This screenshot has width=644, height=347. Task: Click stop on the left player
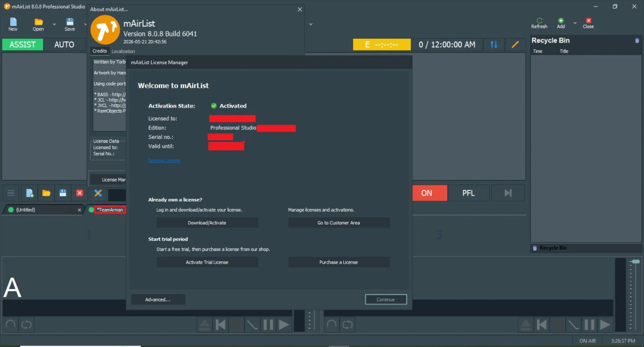coord(237,325)
